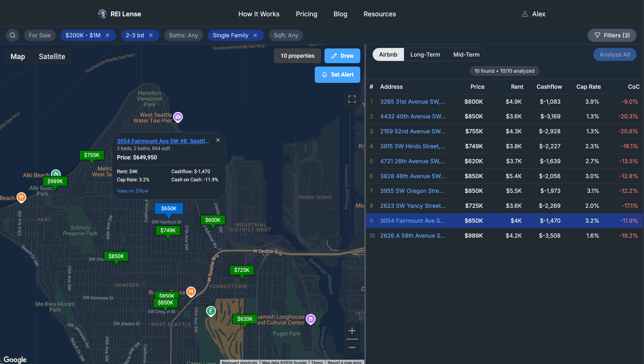Click the Alex user profile icon
The image size is (644, 364).
524,14
